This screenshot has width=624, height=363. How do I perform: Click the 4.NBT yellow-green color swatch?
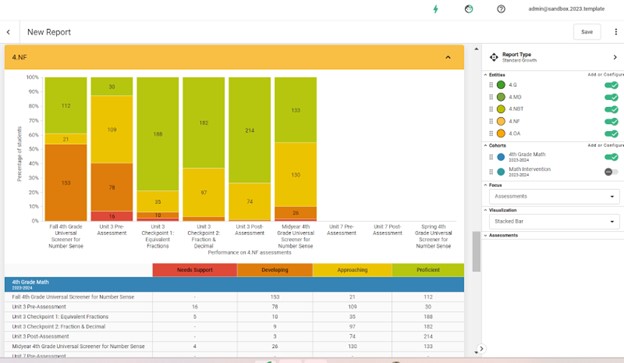point(501,109)
